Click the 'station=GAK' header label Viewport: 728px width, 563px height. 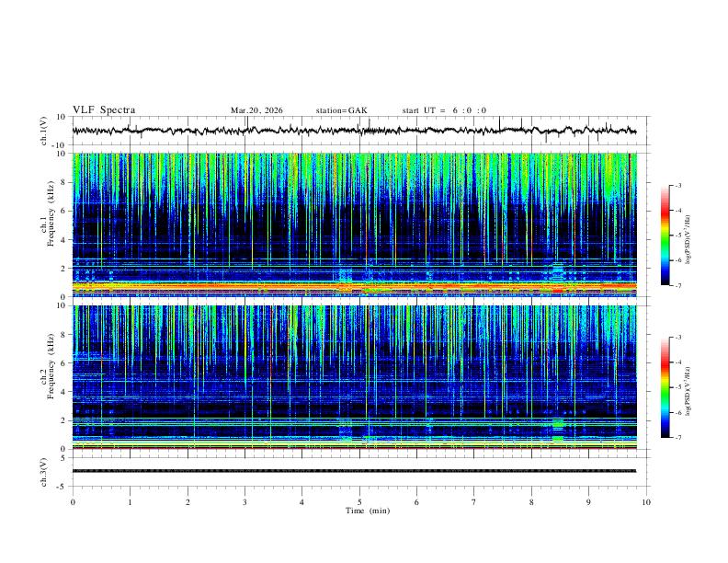point(342,110)
